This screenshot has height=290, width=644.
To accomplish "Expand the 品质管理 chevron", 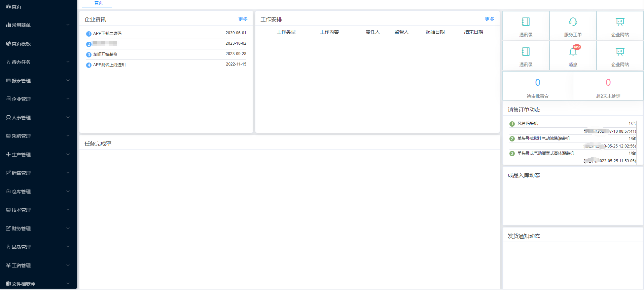I will [x=68, y=247].
